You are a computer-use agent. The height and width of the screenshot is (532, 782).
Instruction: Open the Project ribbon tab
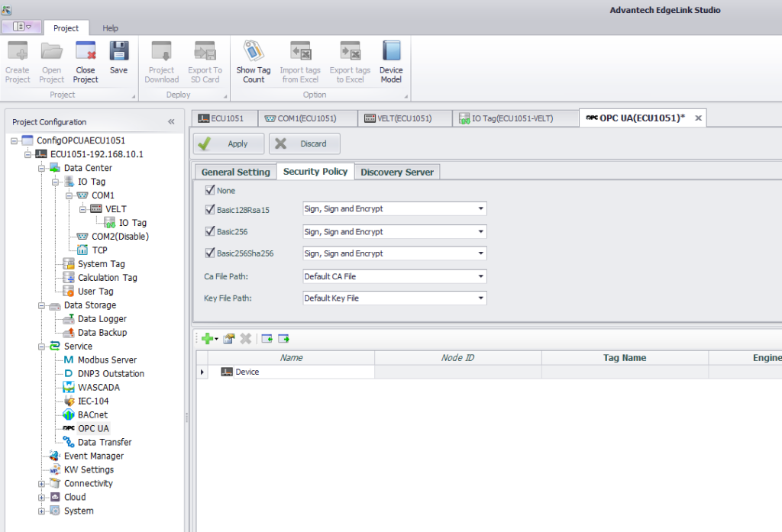click(66, 28)
